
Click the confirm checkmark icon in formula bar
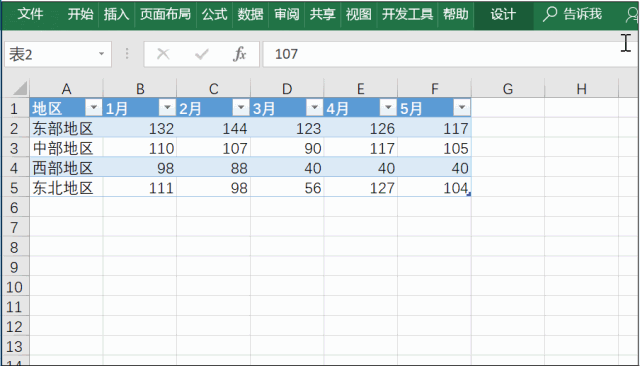(202, 54)
